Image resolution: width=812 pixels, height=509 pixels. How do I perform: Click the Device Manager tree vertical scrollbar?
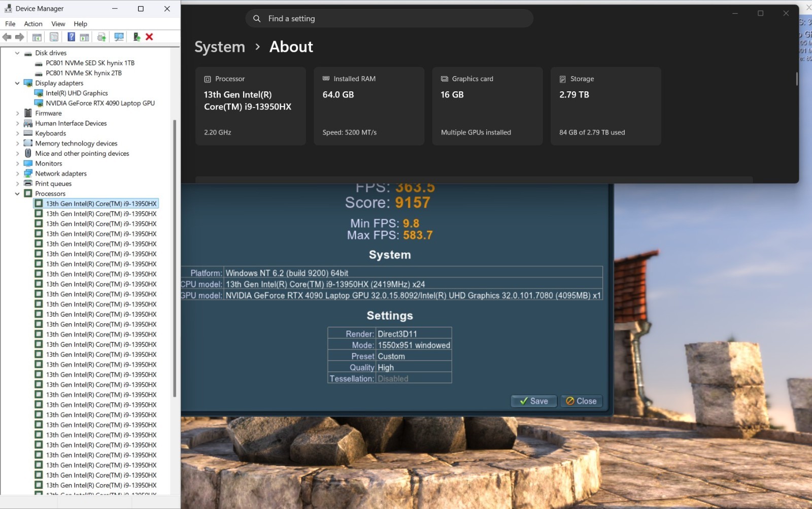175,258
